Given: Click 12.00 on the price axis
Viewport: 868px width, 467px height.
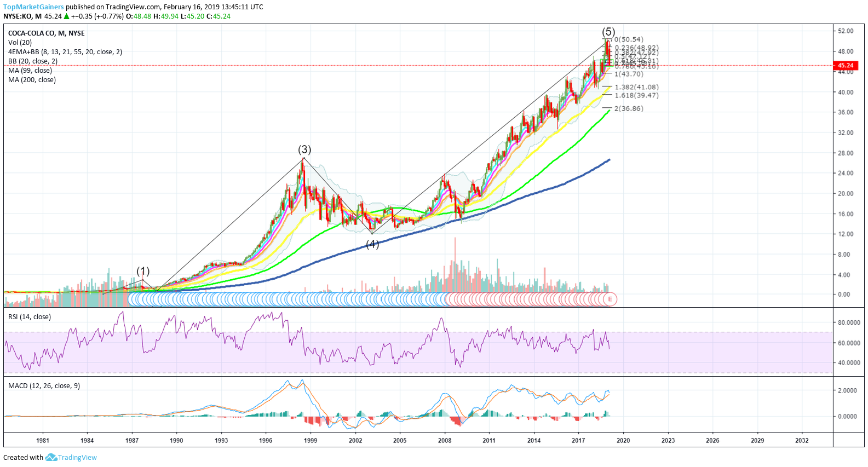Looking at the screenshot, I should tap(846, 234).
